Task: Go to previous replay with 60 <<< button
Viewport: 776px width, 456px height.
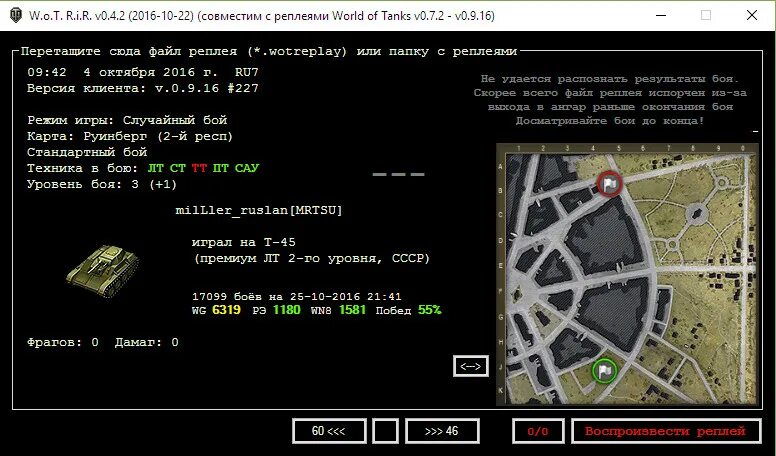Action: (x=329, y=431)
